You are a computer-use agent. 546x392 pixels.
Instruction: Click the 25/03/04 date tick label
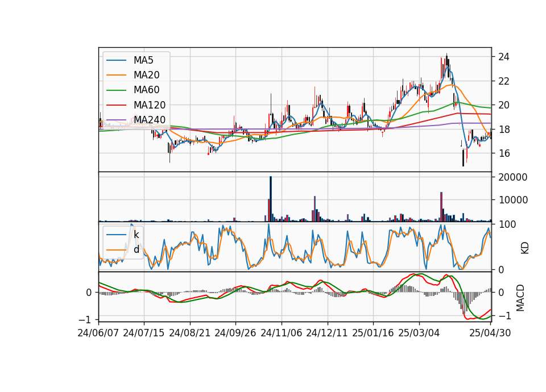[419, 333]
